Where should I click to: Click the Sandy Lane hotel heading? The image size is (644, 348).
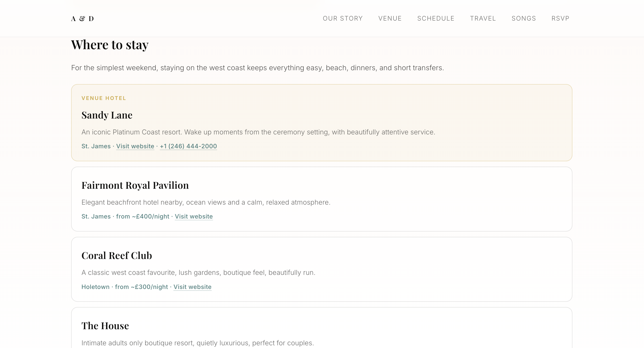107,115
